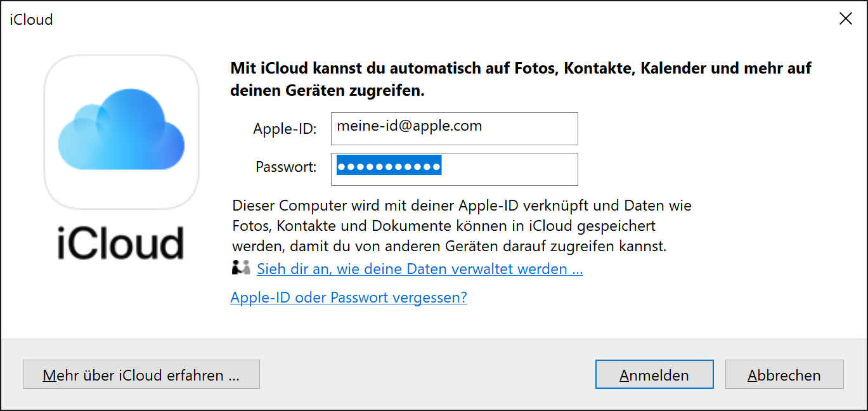This screenshot has width=868, height=411.
Task: Click the large iCloud wordmark below the logo
Action: [x=120, y=243]
